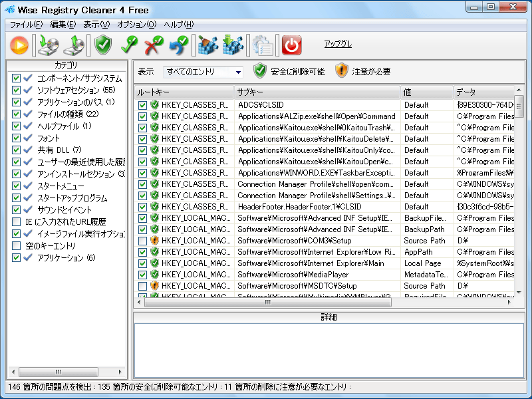Image resolution: width=532 pixels, height=399 pixels.
Task: Check the COM3\Setup entry checkbox
Action: (142, 241)
